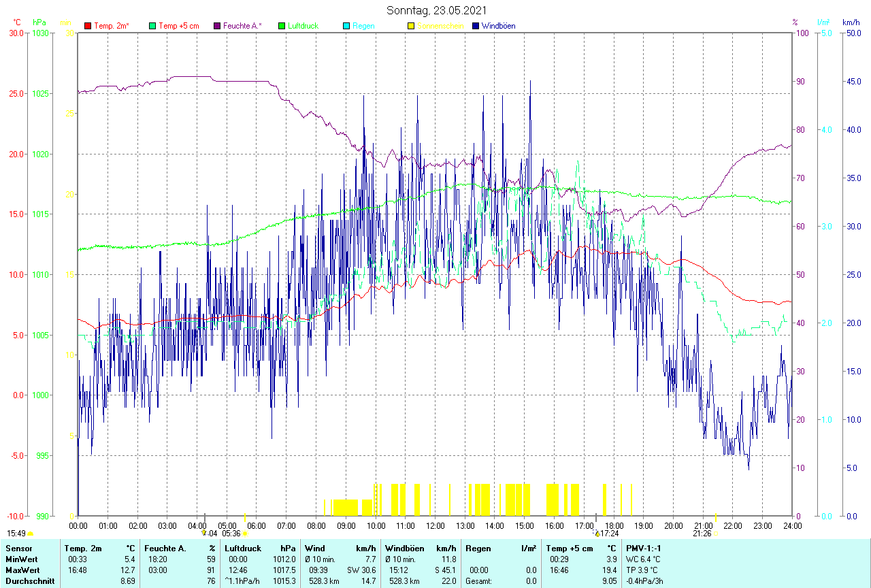Click the sunrise sun icon beside 05:36
The image size is (871, 588).
click(x=245, y=534)
